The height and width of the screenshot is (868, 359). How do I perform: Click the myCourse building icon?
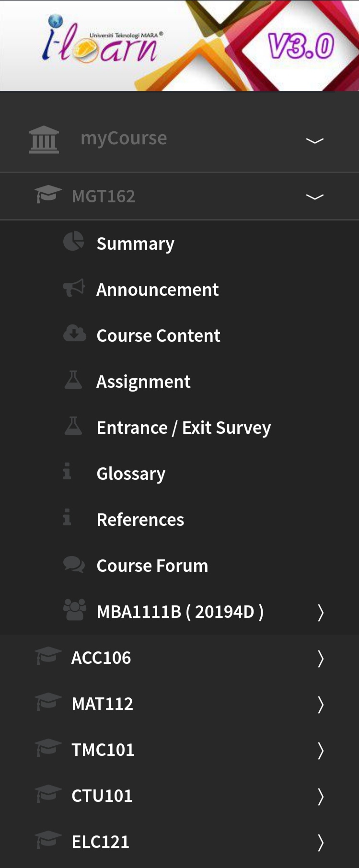[x=44, y=139]
